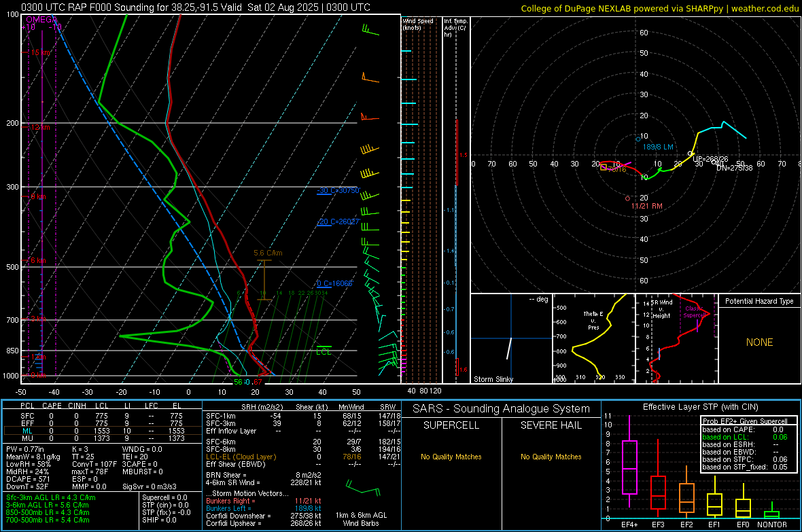Click the OMEGA label
802x532 pixels.
41,20
